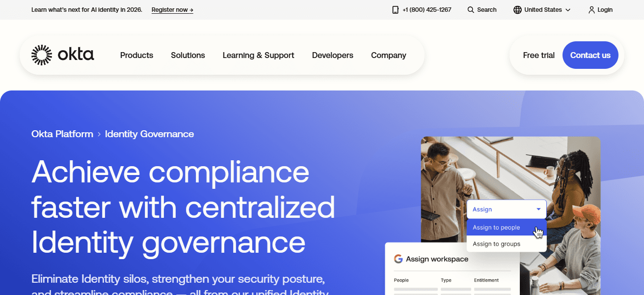The width and height of the screenshot is (644, 295).
Task: Open the Learning & Support menu
Action: point(258,55)
